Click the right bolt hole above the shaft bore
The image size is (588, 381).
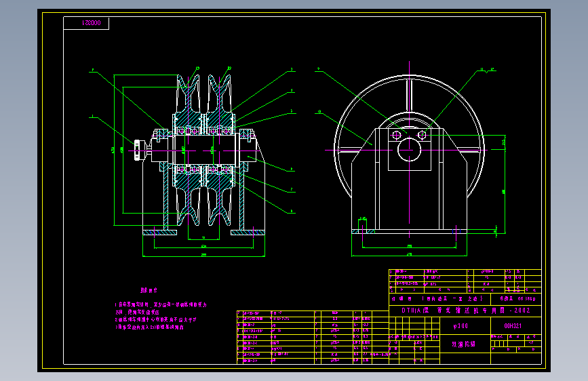tap(422, 135)
